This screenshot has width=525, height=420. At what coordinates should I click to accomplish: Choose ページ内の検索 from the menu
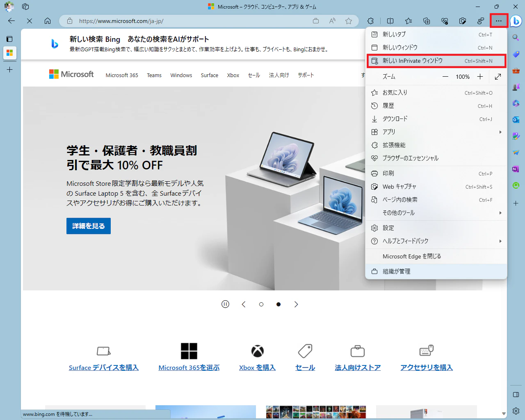(436, 200)
